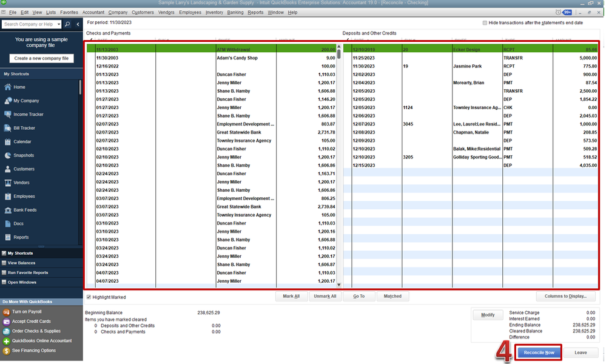Viewport: 606px width, 364px height.
Task: Open the search scope dropdown arrow
Action: point(59,24)
